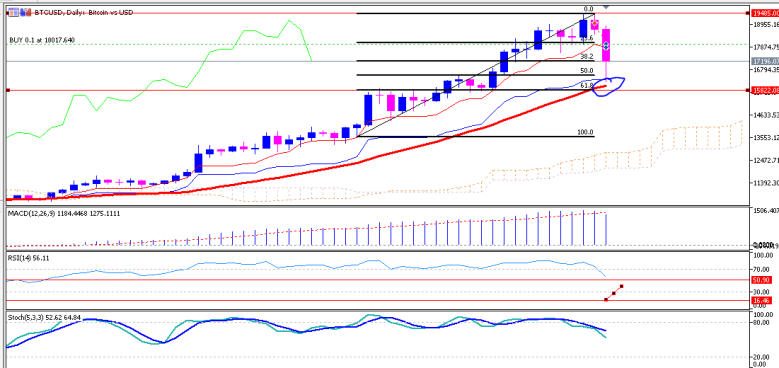Click the 14633.53 price scale value
The width and height of the screenshot is (779, 368).
tap(766, 115)
